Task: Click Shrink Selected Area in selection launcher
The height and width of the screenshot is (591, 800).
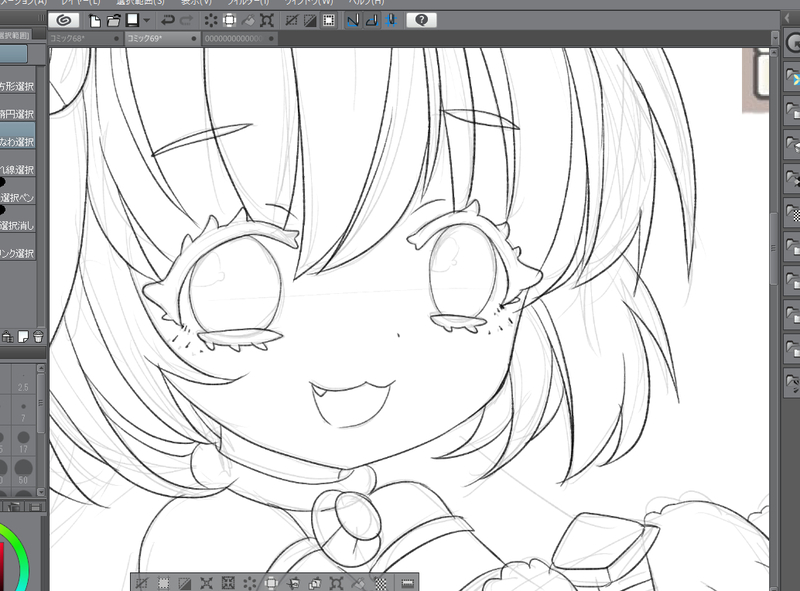Action: 228,583
